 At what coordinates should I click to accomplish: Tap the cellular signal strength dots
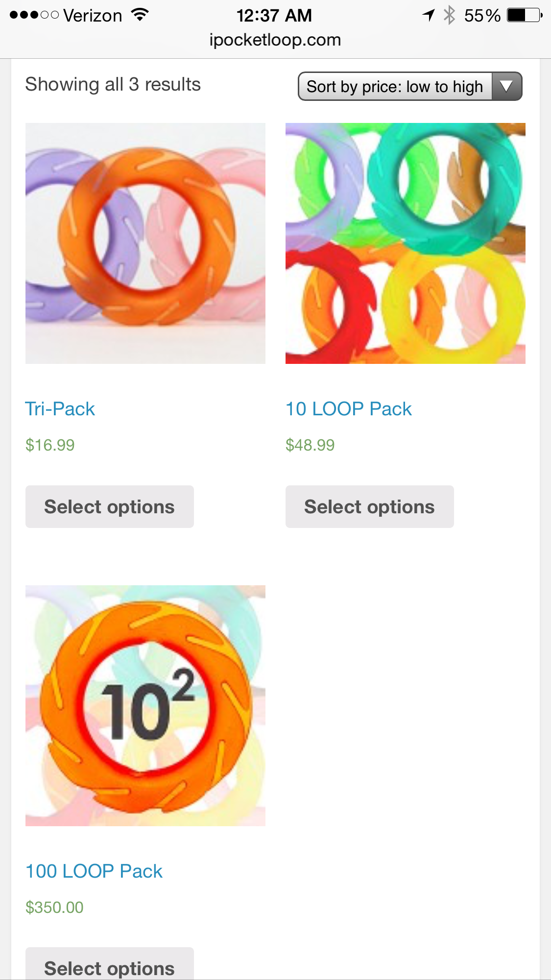pyautogui.click(x=34, y=15)
